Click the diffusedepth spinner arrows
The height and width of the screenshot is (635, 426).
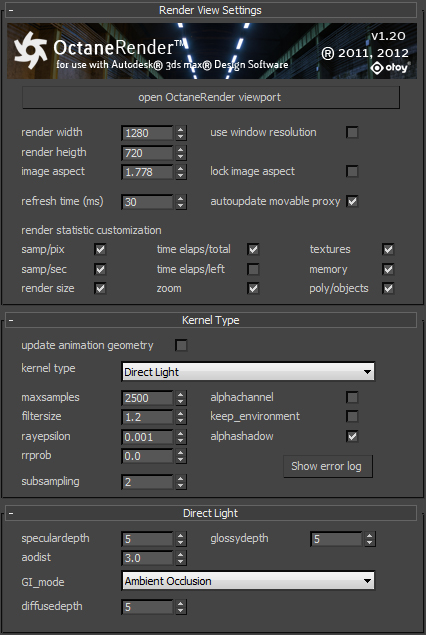(181, 607)
